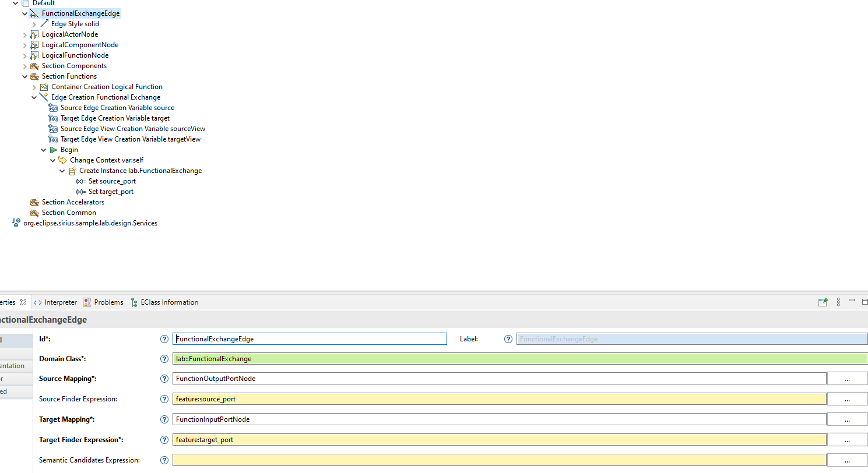Click the FunctionalExchangeEdge edge mapping icon
The height and width of the screenshot is (473, 868).
coord(34,13)
